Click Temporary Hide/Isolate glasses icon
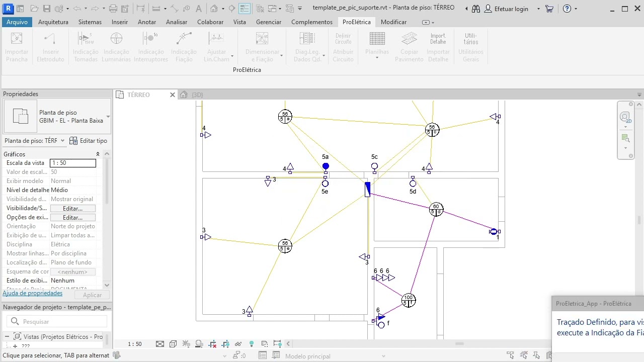The width and height of the screenshot is (644, 362). 238,344
